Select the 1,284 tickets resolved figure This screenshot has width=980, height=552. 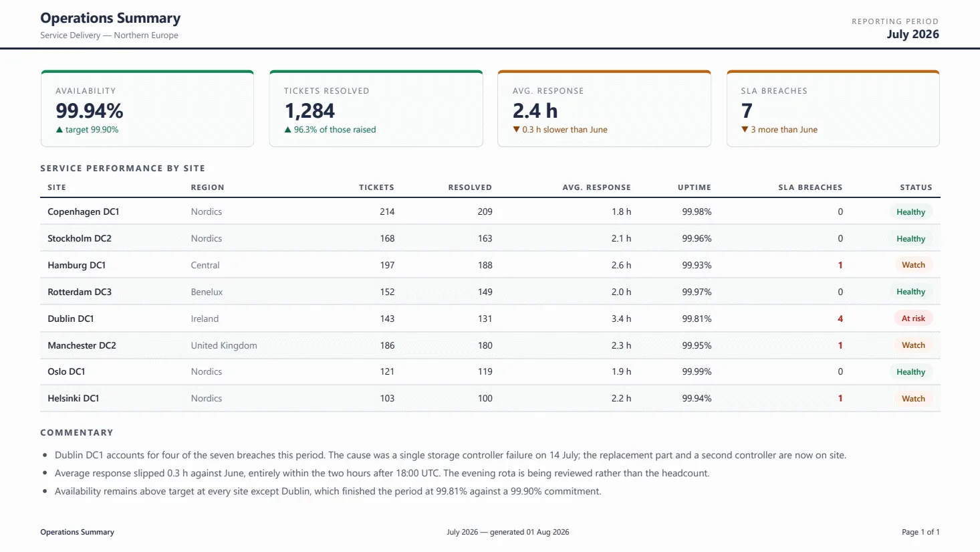click(310, 110)
